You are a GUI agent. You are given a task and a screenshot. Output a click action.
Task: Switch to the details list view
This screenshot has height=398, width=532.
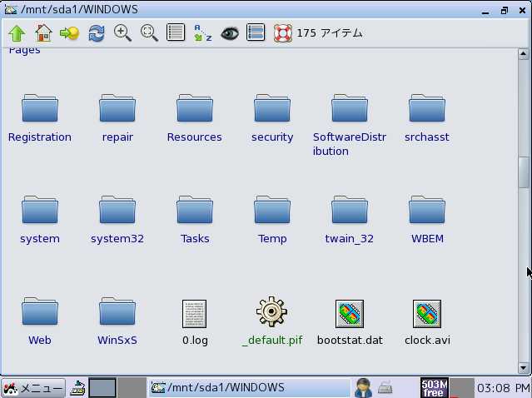point(176,33)
